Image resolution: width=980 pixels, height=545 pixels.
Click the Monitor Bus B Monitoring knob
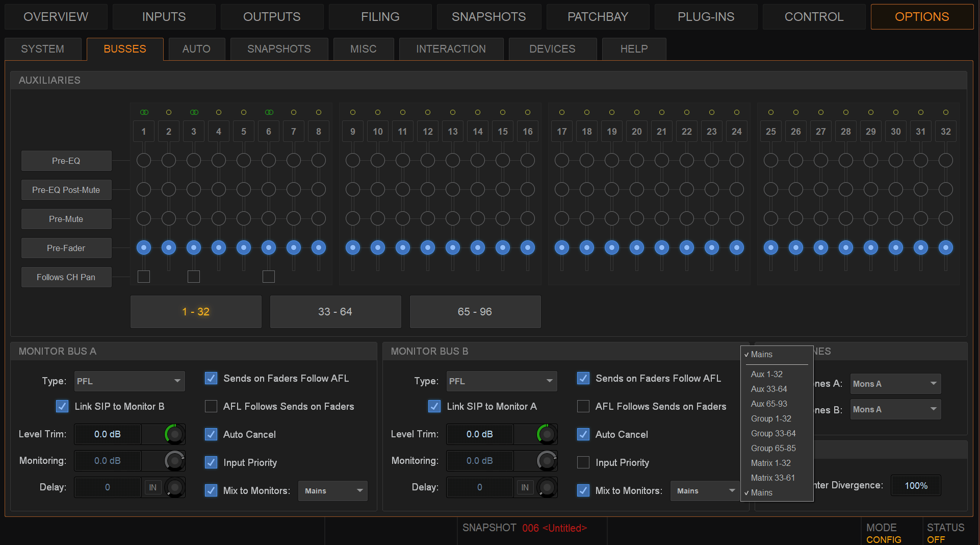547,461
